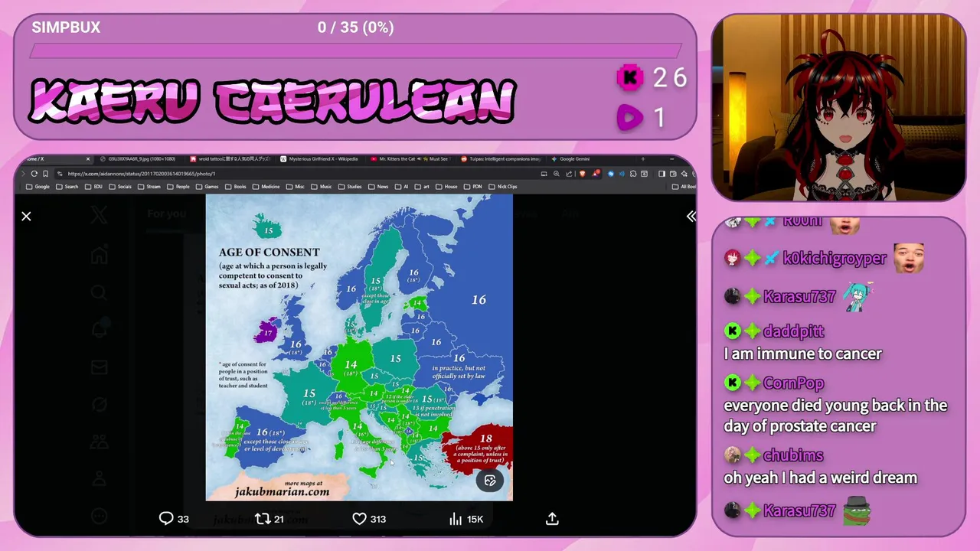
Task: Repost the tweet using the 21 retweet icon
Action: point(269,519)
